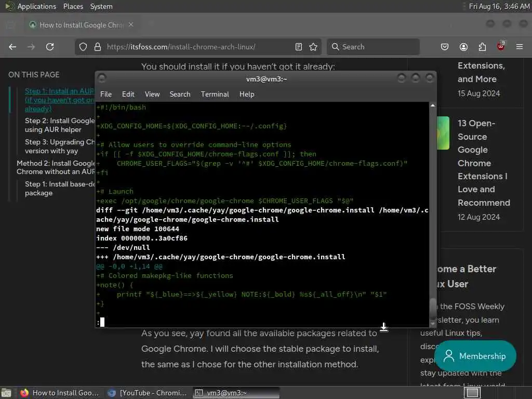Click the terminal scrollbar down arrow
Viewport: 532px width, 399px height.
click(433, 323)
